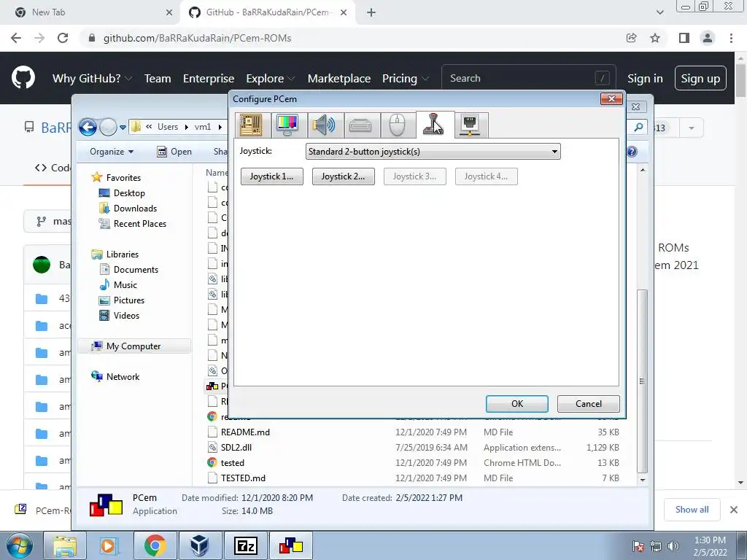Select My Computer in navigation pane
747x560 pixels.
(x=133, y=346)
